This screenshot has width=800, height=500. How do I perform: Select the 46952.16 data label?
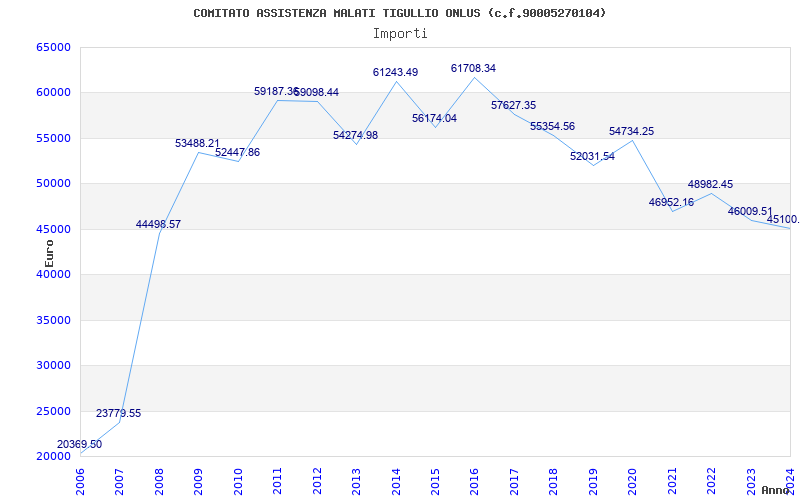[671, 202]
